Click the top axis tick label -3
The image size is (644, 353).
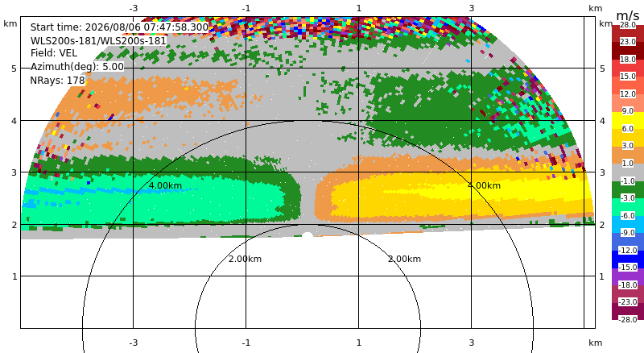pyautogui.click(x=133, y=8)
